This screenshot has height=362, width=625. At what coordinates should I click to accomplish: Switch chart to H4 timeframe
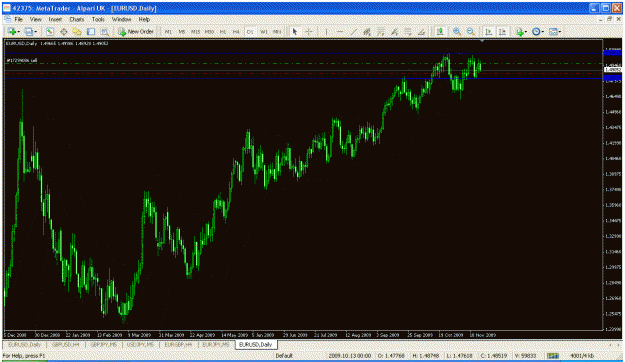236,31
